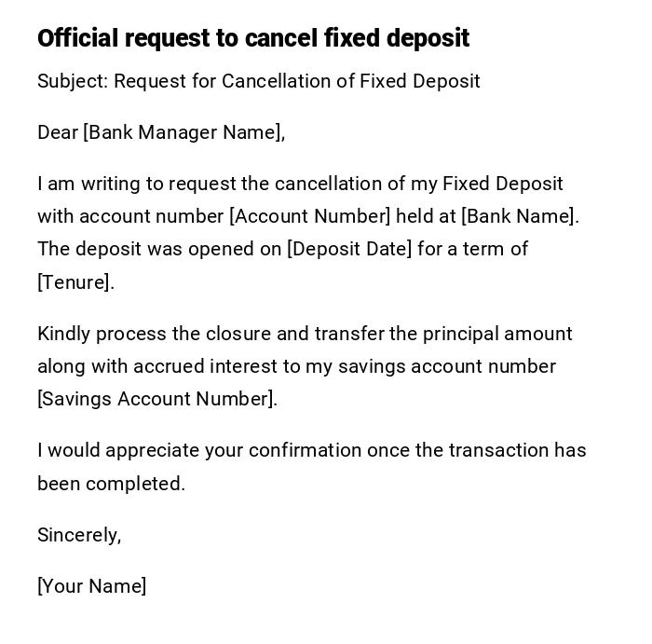Click "The deposit was opened on" text

pyautogui.click(x=159, y=249)
